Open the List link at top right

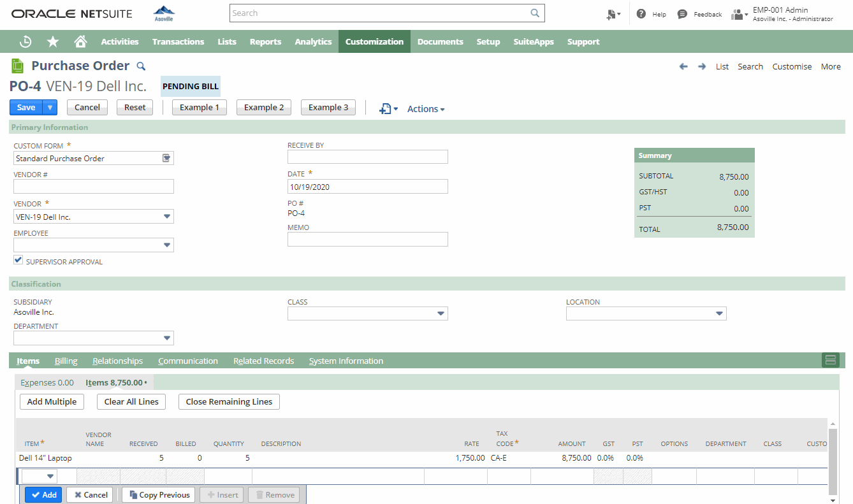pos(722,66)
